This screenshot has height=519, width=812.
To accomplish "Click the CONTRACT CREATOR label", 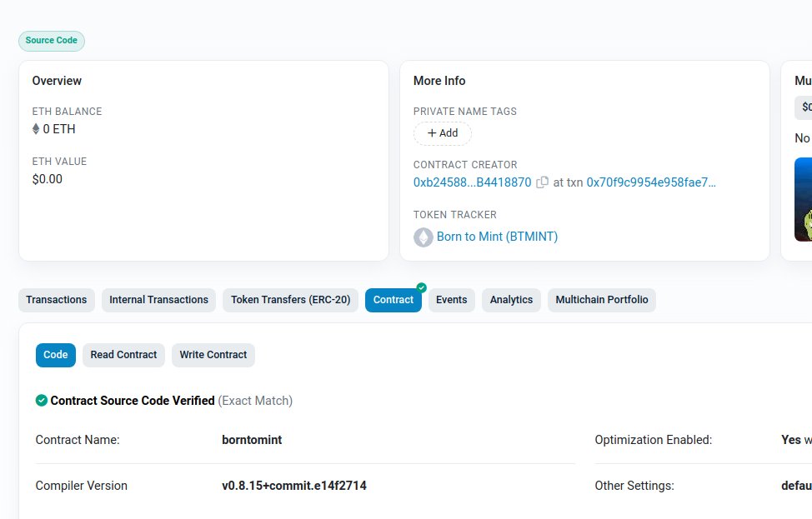I will 465,165.
